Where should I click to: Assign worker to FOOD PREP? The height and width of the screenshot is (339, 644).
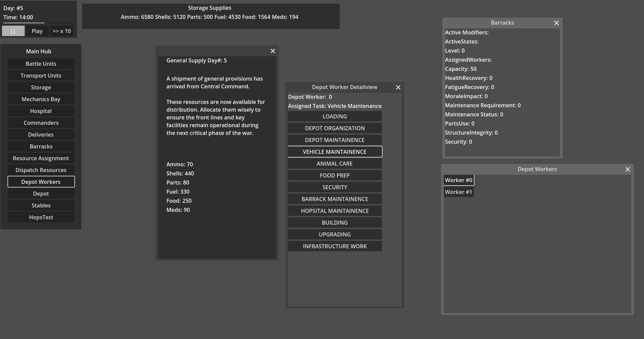[335, 175]
